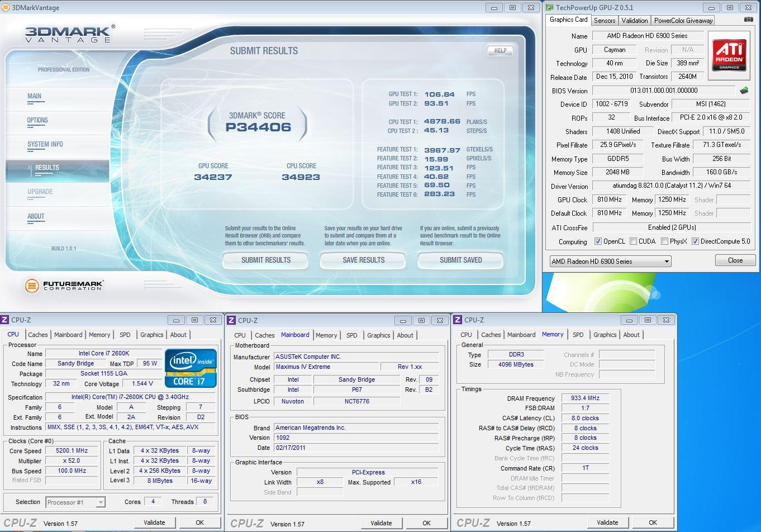
Task: Select the Graphics Card tab in GPU-Z
Action: (568, 20)
